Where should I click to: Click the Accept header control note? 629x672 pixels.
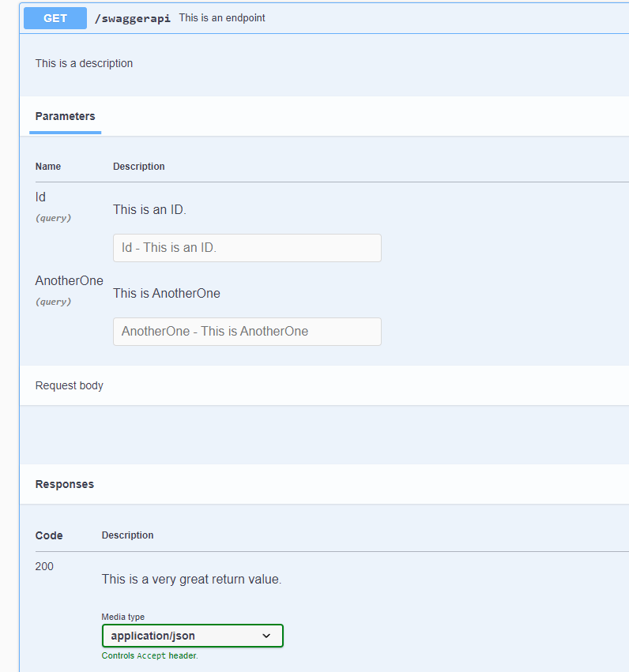coord(149,655)
